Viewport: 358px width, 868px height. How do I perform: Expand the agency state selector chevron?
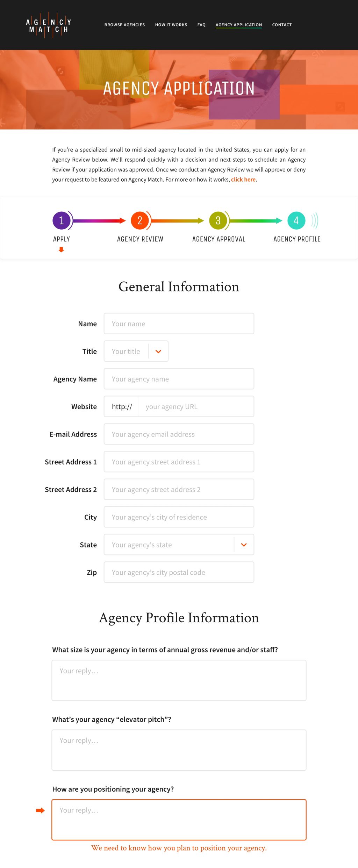pos(244,545)
